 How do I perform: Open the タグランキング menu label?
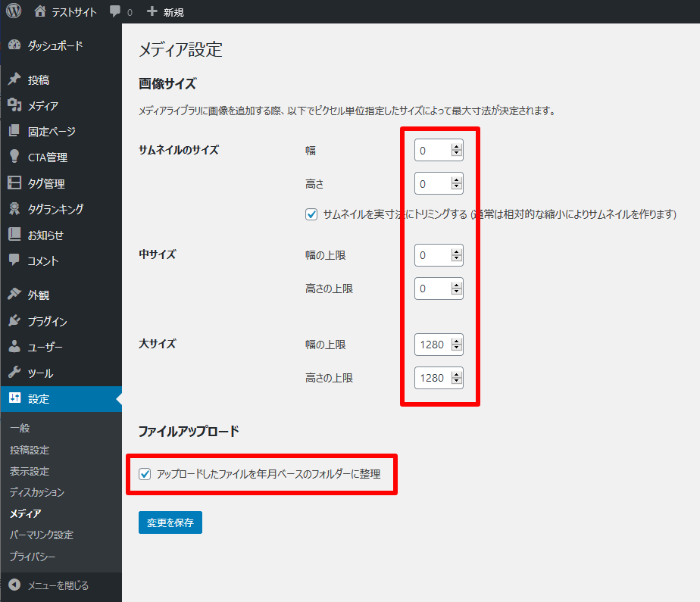55,209
